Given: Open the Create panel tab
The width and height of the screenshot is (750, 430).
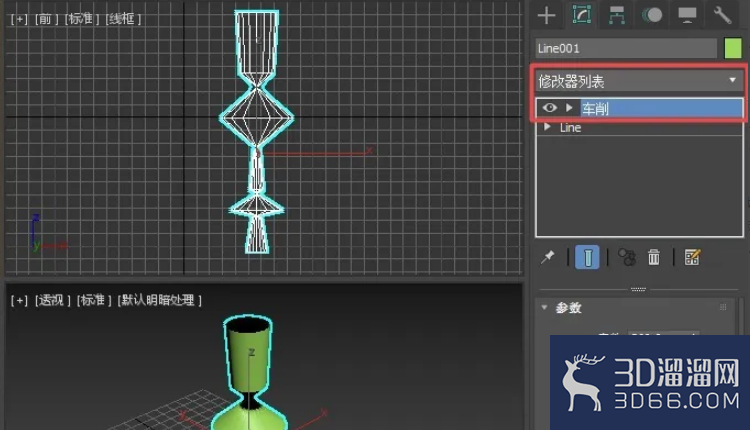Looking at the screenshot, I should (x=546, y=15).
